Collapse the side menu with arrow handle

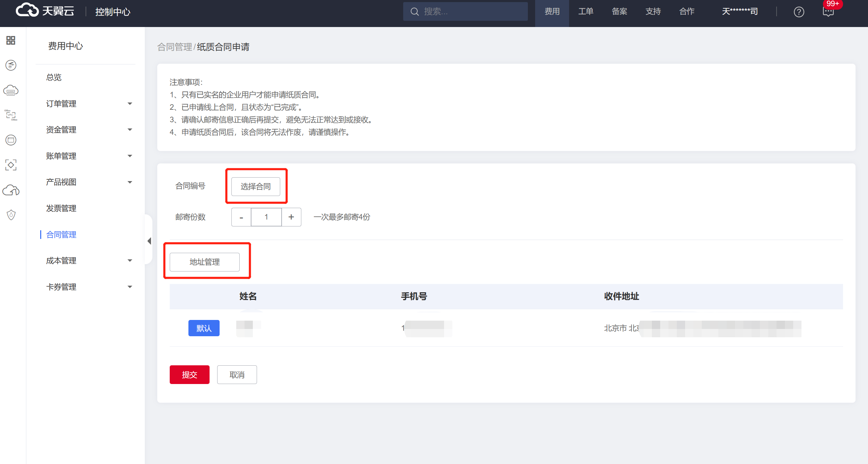149,241
